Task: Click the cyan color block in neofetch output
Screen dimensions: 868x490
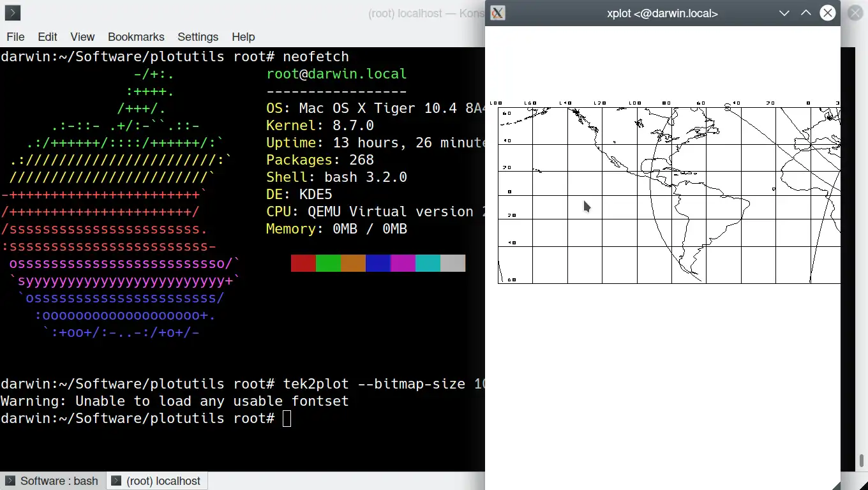Action: point(428,263)
